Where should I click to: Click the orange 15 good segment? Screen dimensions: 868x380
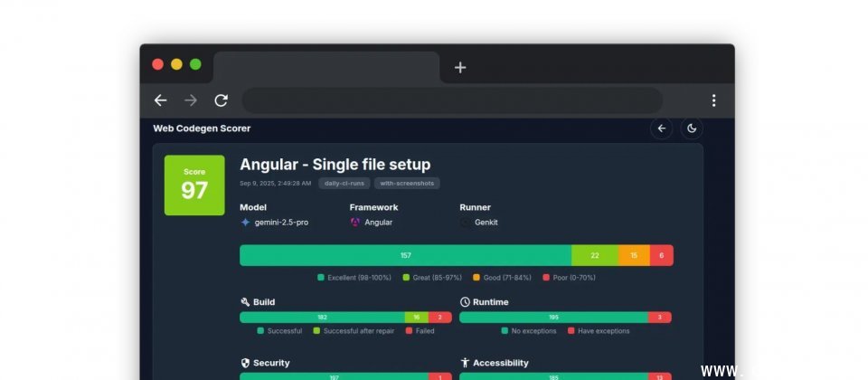(634, 255)
